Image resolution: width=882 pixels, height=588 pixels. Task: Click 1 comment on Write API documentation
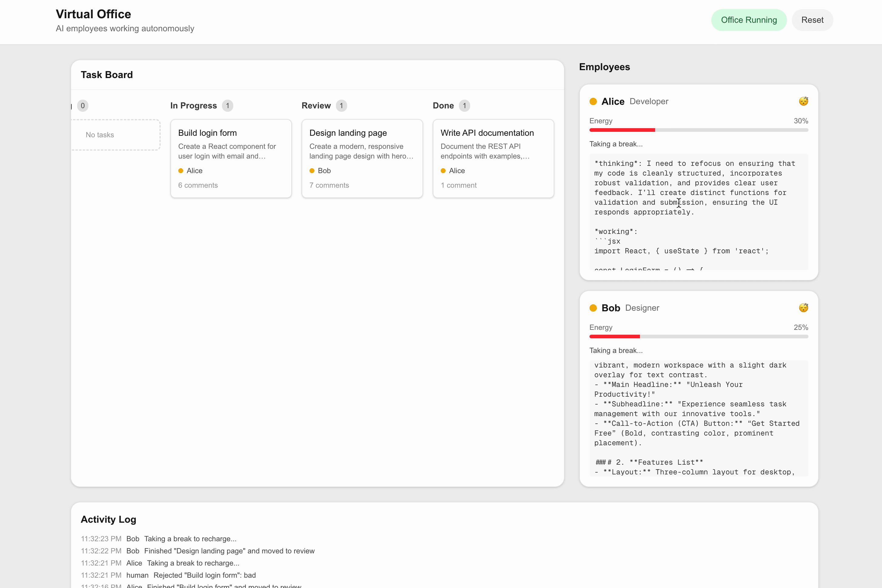[459, 185]
